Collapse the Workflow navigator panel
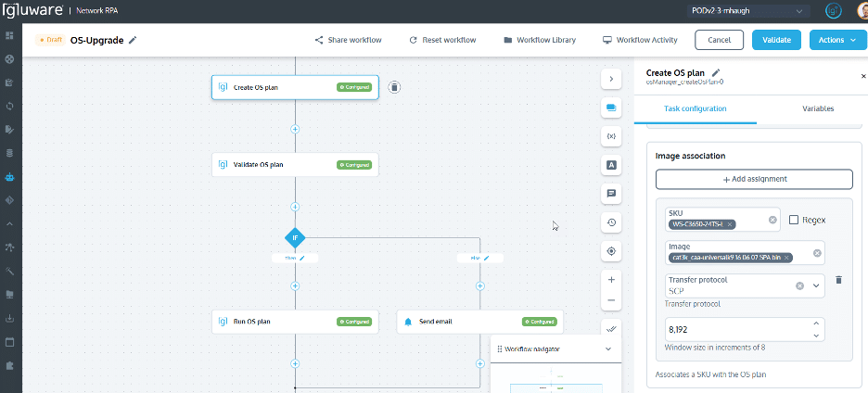 tap(608, 349)
